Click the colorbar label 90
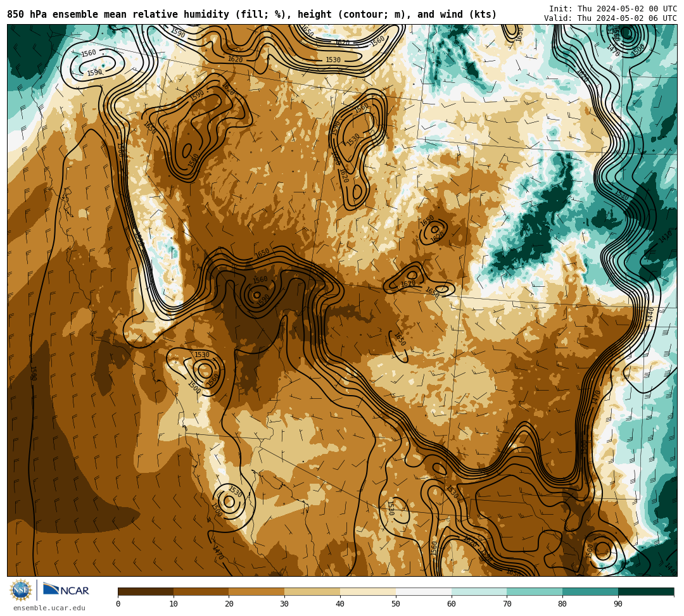Viewport: 684px width, 616px height. [x=618, y=604]
